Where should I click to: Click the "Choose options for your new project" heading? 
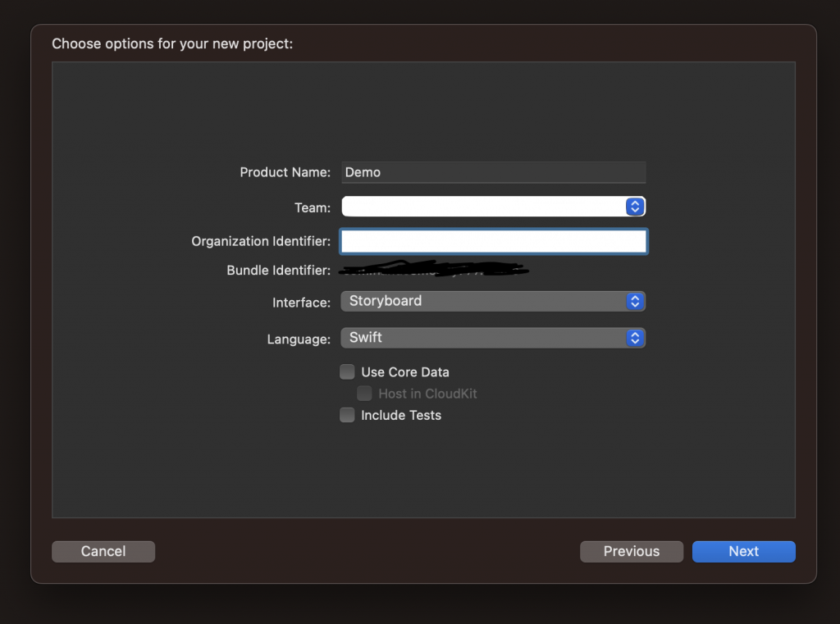(x=172, y=43)
